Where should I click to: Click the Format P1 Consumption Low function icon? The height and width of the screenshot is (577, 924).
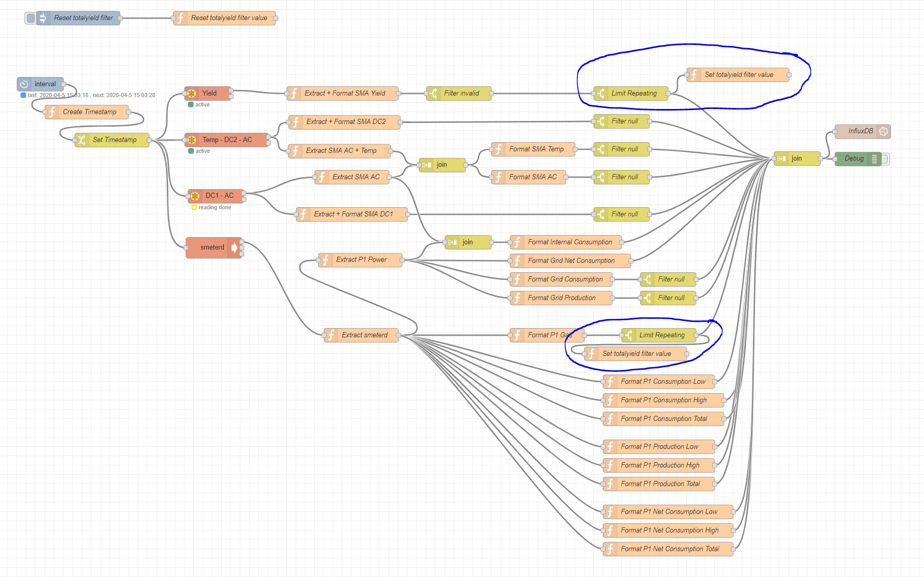point(610,382)
